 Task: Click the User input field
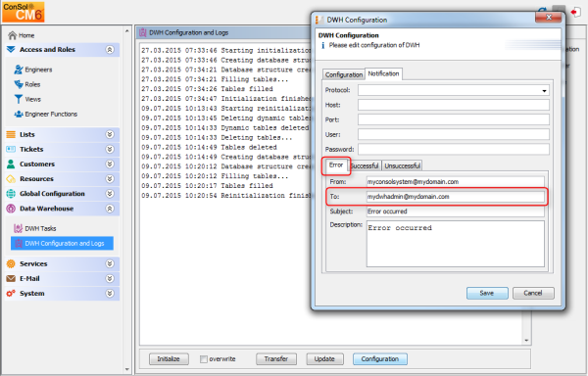pyautogui.click(x=454, y=134)
